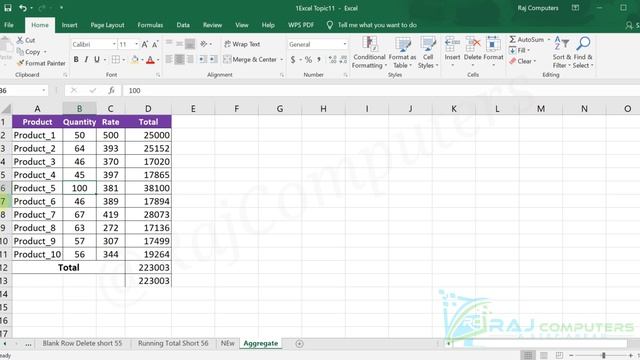
Task: Toggle Underline formatting
Action: point(97,60)
